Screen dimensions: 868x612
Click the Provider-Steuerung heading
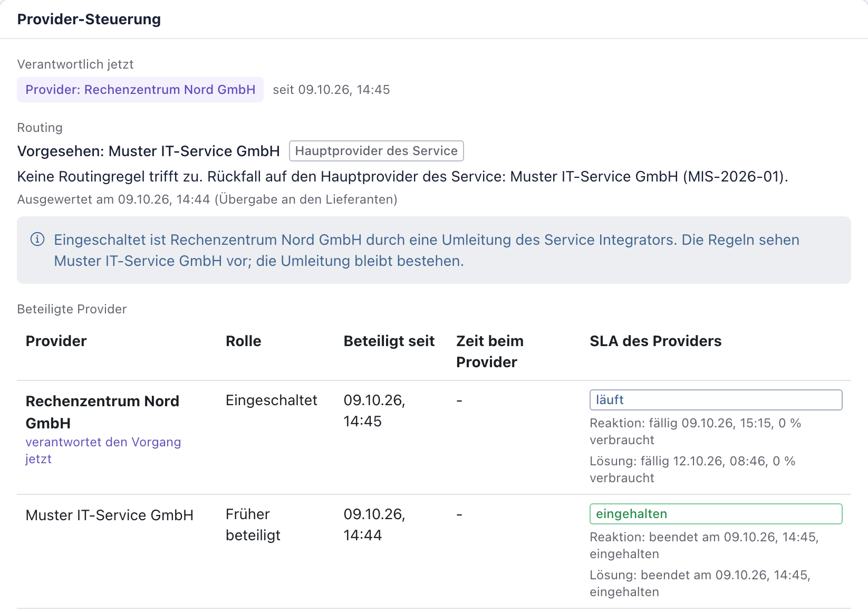pos(89,20)
